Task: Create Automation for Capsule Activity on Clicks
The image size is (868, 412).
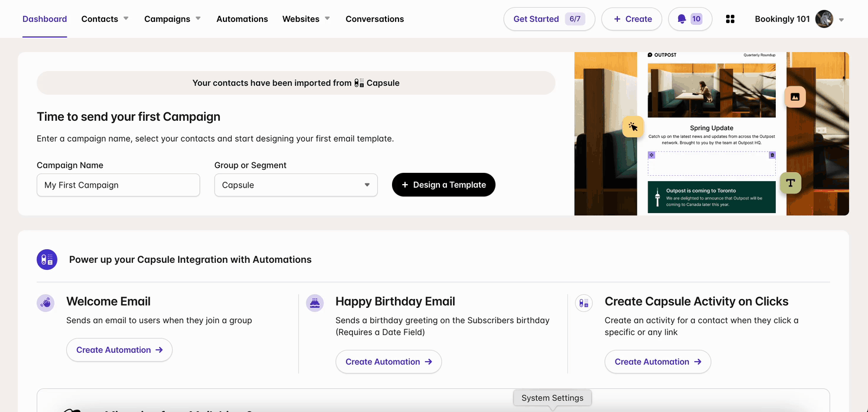Action: point(658,362)
